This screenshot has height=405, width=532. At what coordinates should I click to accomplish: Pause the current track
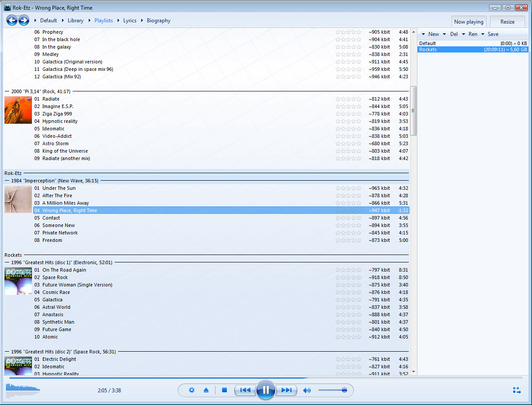266,390
